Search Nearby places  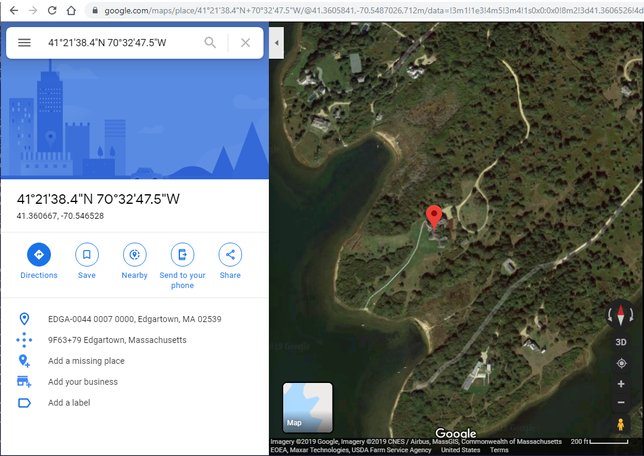134,260
